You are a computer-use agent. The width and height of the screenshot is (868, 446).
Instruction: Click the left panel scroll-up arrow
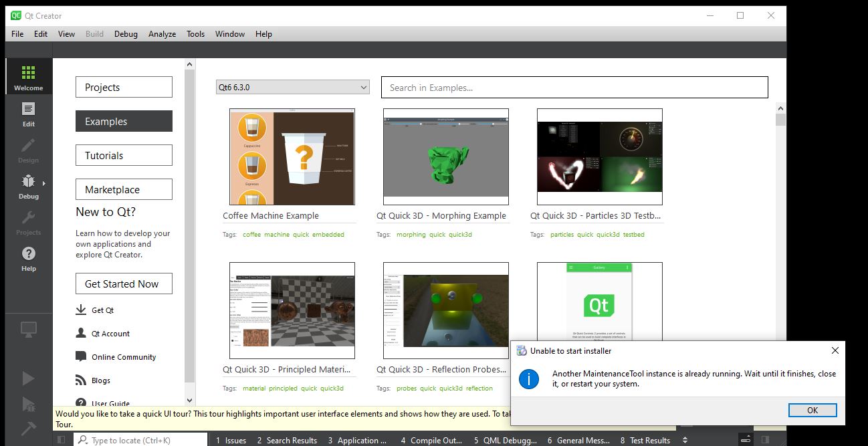coord(190,64)
